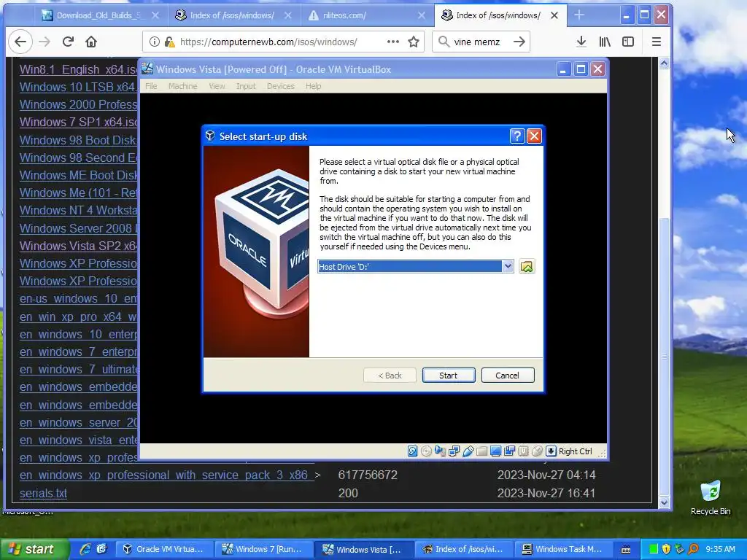Expand the Host Drive 'D:' dropdown
747x560 pixels.
click(x=508, y=266)
